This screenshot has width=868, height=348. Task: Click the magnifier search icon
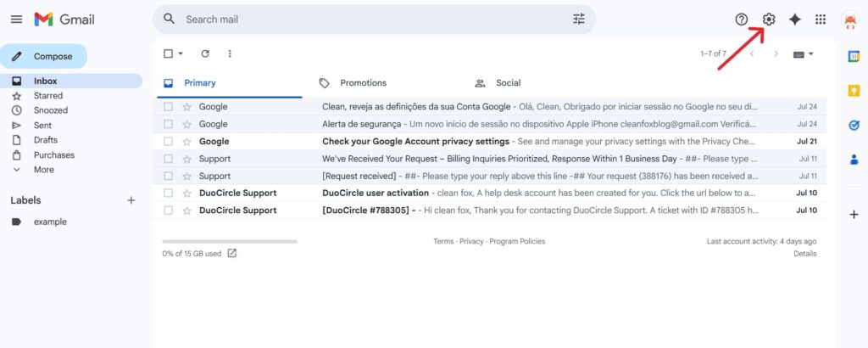pyautogui.click(x=170, y=20)
